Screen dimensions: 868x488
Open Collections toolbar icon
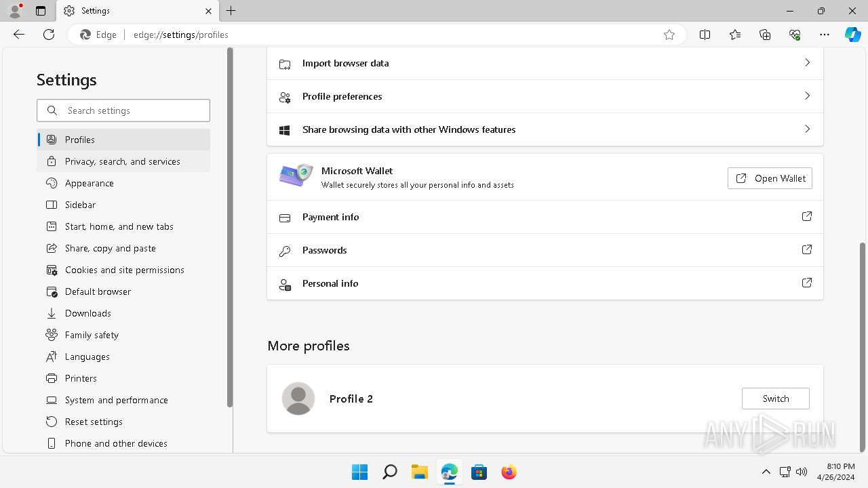click(765, 35)
